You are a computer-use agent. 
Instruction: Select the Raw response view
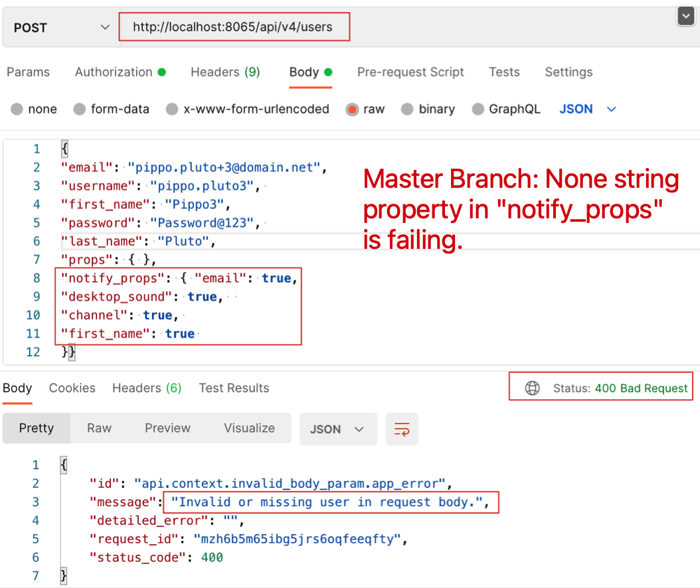(x=99, y=428)
